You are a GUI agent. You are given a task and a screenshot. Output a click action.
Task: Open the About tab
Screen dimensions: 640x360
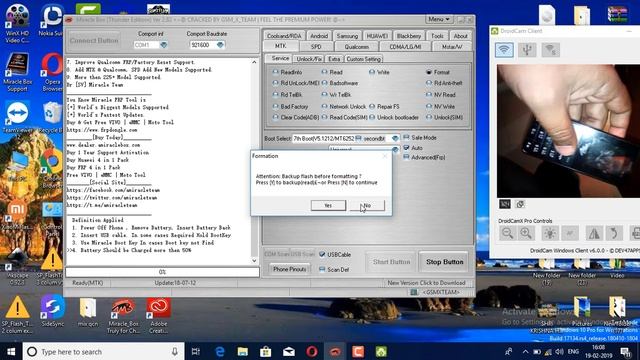tap(460, 36)
